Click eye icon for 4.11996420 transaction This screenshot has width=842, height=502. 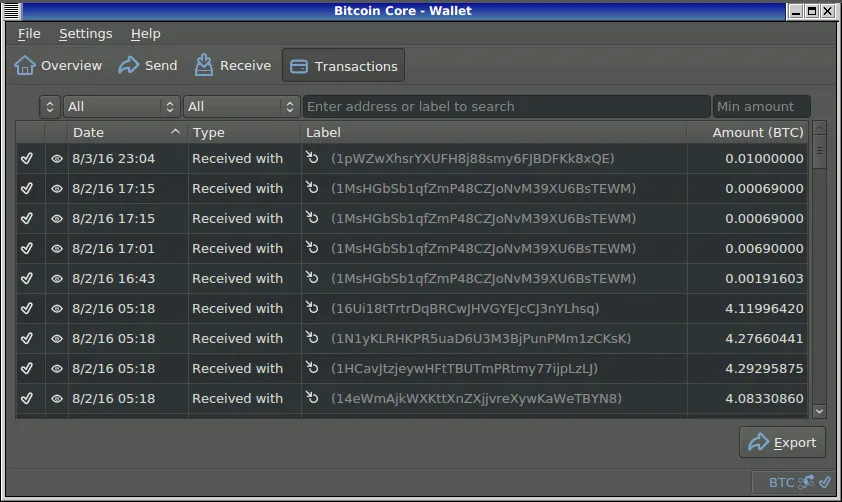(x=57, y=309)
